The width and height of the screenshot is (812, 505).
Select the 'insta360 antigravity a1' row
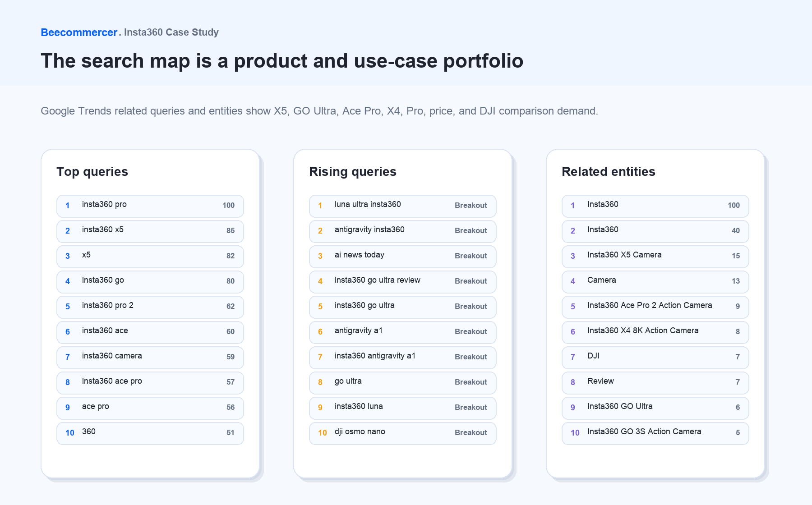coord(403,358)
